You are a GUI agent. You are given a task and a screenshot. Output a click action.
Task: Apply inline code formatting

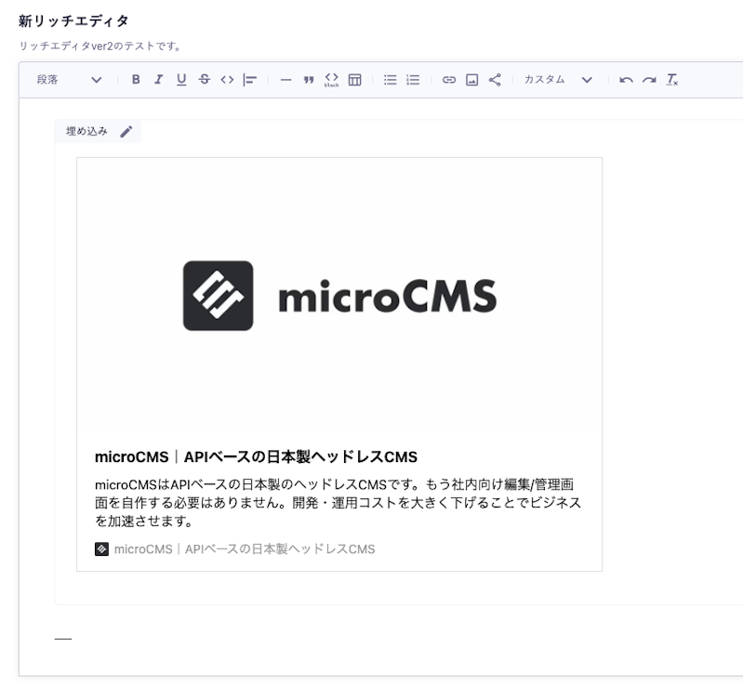point(227,80)
